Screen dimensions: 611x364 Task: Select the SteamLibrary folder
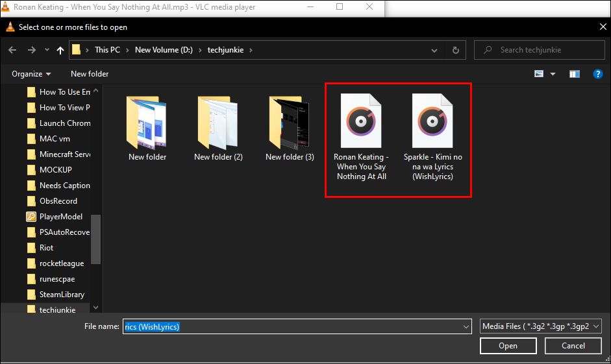[x=56, y=295]
